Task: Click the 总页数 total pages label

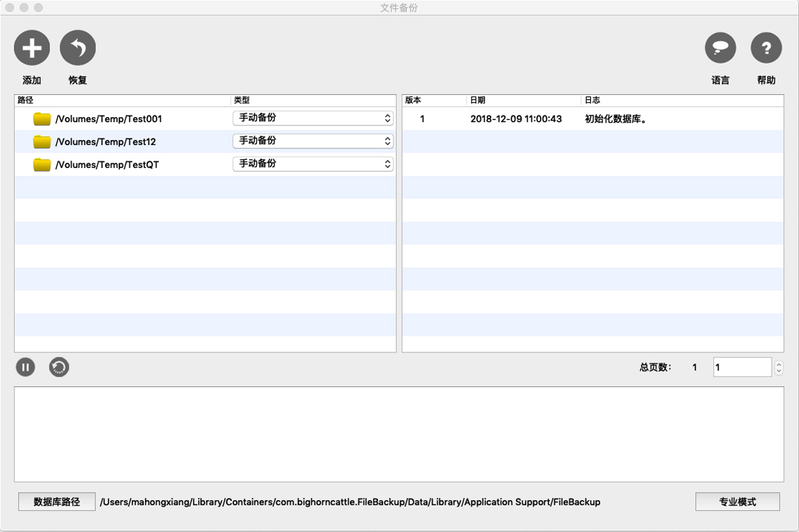Action: click(655, 367)
